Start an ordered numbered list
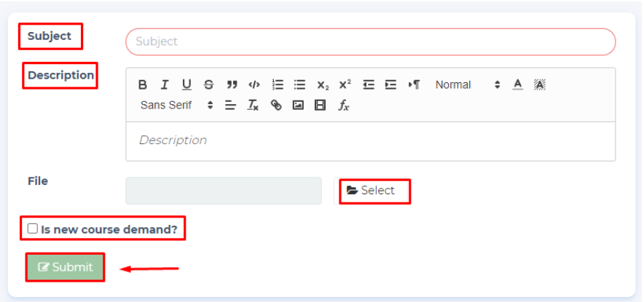Screen dimensions: 644x302 [278, 84]
